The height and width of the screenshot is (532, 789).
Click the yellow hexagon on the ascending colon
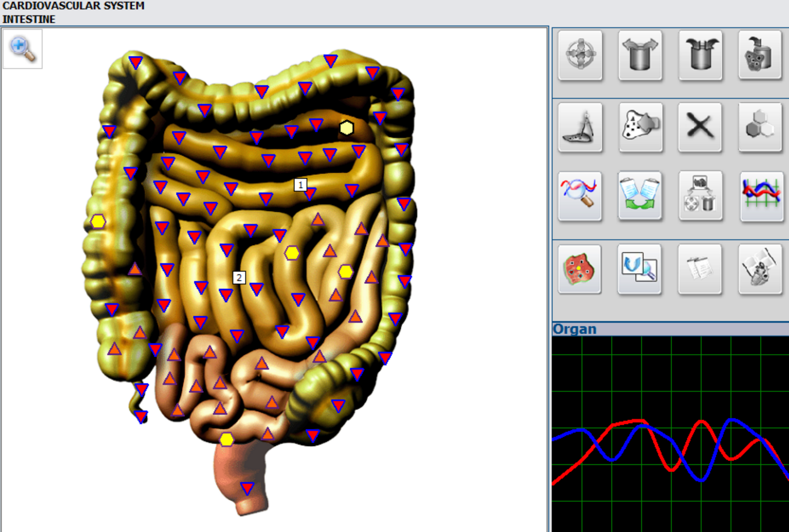coord(98,221)
